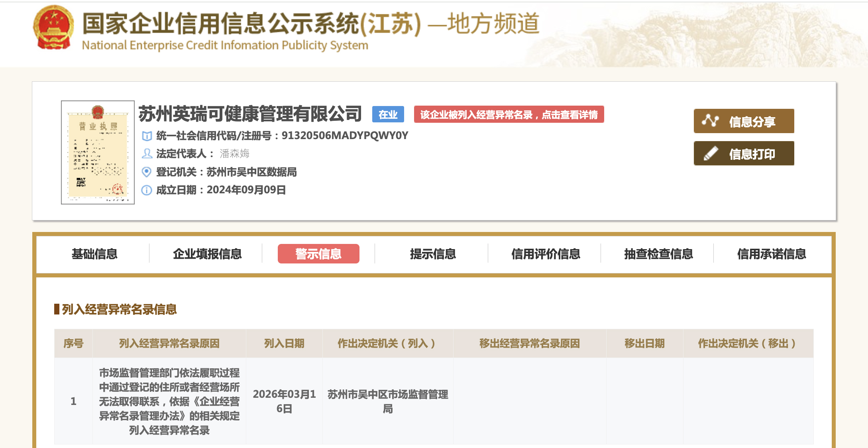The image size is (868, 448).
Task: Click the info circle icon beside 成立日期
Action: coord(147,190)
